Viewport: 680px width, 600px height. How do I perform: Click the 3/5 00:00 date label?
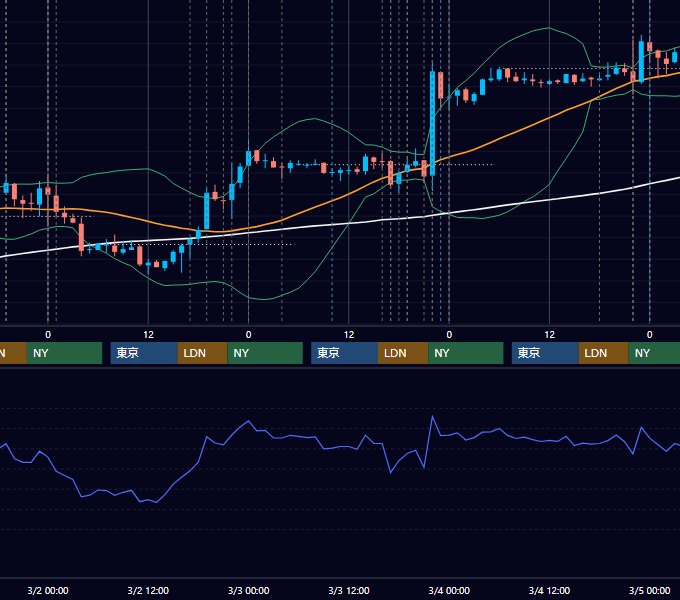pyautogui.click(x=649, y=590)
